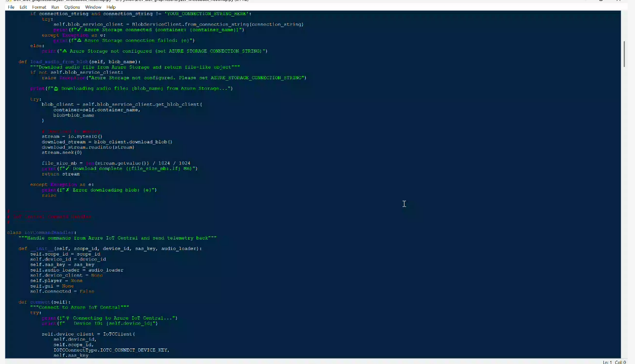Screen dimensions: 635x364
Task: Click the print line "Connecting to Azure IoT Central..."
Action: coord(110,318)
